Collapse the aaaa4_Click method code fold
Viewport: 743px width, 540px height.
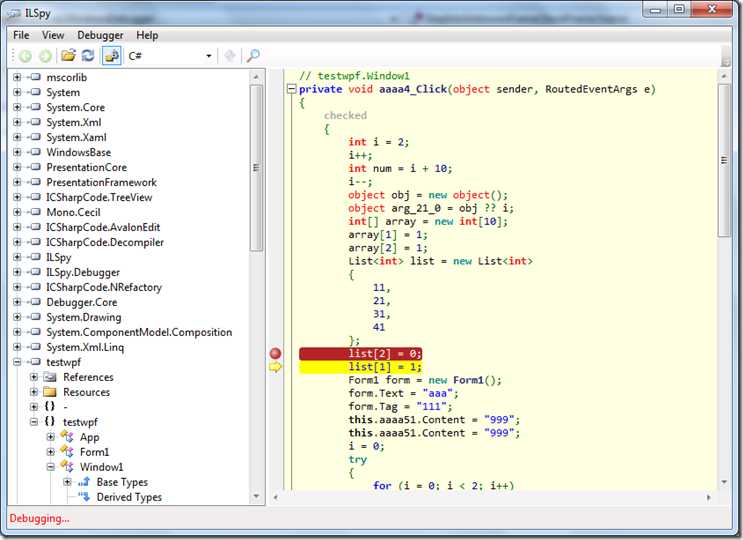point(291,89)
